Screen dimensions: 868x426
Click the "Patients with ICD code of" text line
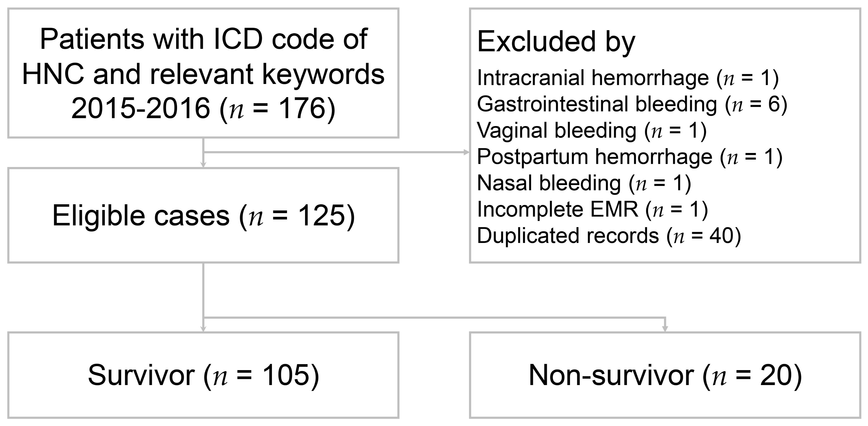tap(203, 40)
